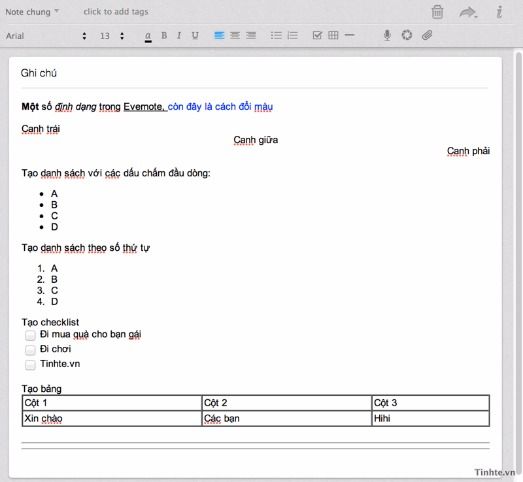Click the Tạo checklist line
The image size is (523, 482).
(x=50, y=322)
